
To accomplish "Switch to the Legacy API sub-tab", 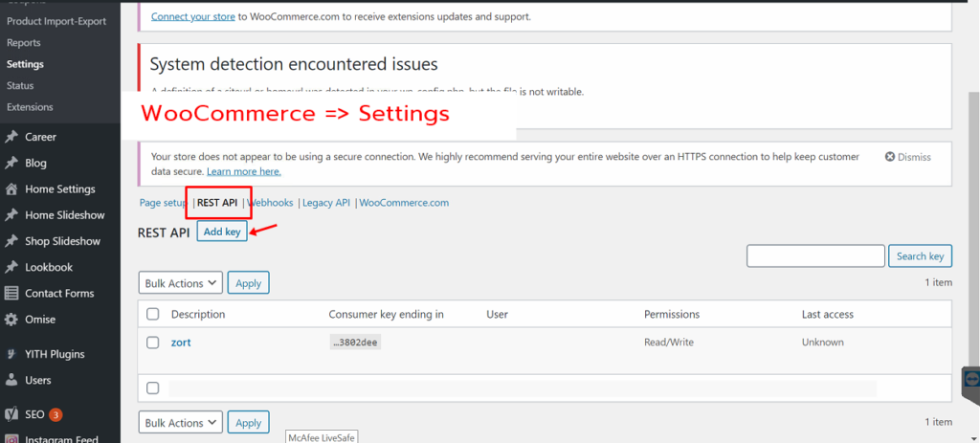I will [326, 203].
